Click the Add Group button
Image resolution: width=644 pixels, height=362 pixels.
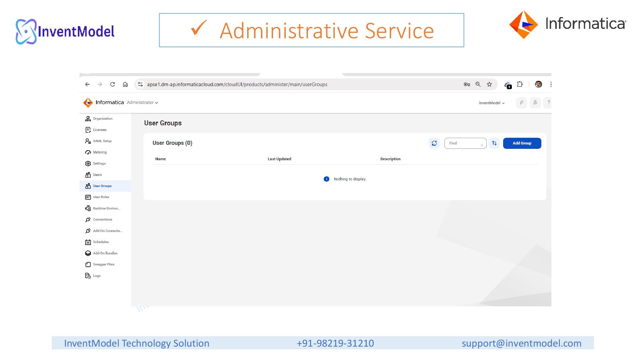click(x=522, y=143)
